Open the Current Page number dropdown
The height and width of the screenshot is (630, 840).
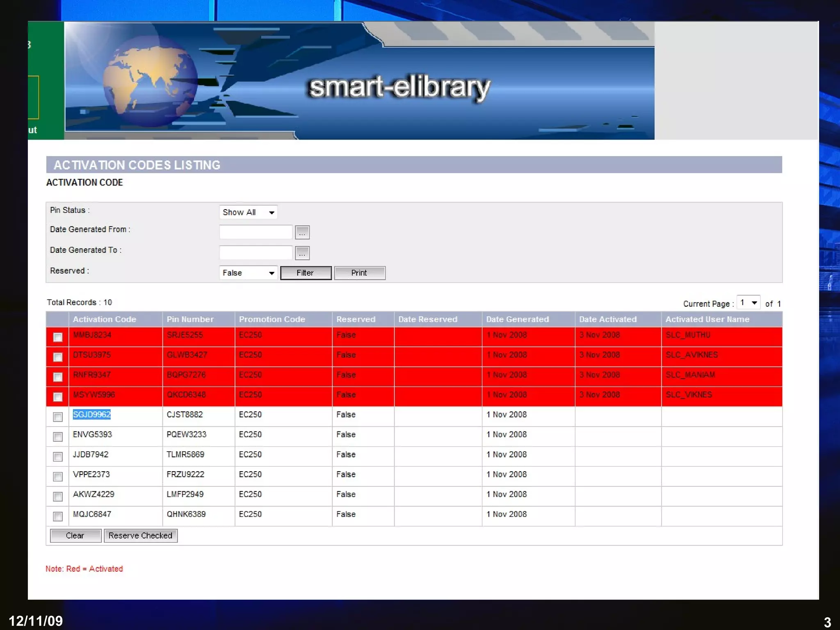click(x=748, y=303)
